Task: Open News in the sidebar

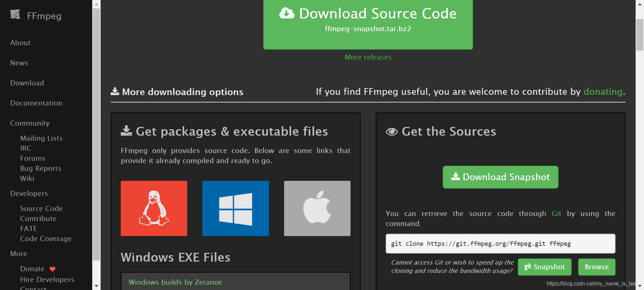Action: pyautogui.click(x=19, y=63)
